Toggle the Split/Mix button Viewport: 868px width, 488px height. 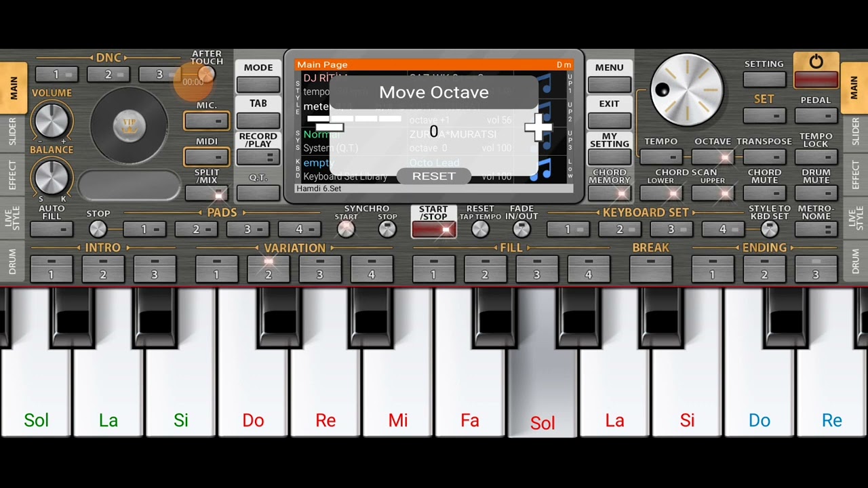(207, 194)
